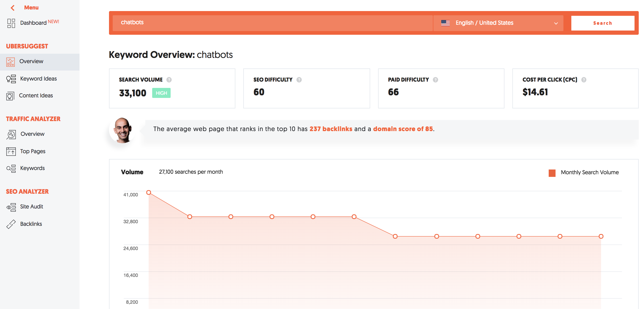
Task: Click the 24,600 axis label on chart
Action: tap(131, 248)
